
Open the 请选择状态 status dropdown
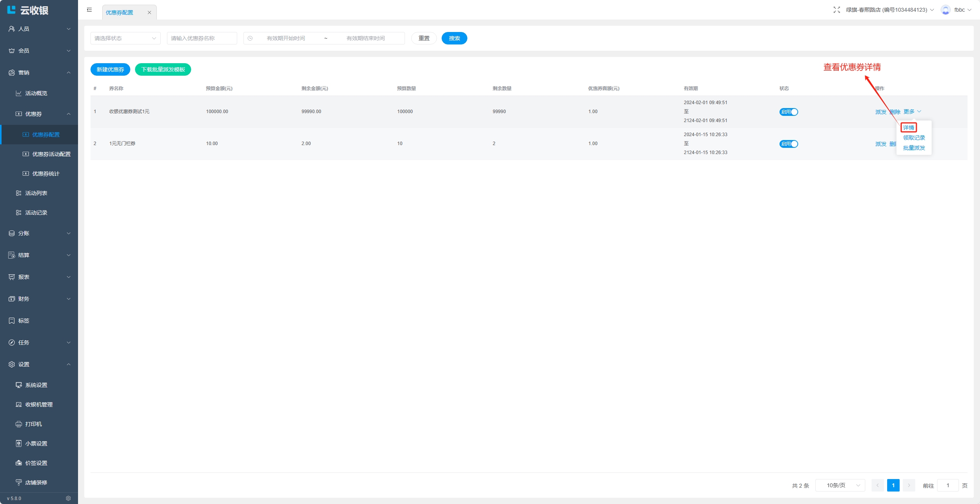click(x=125, y=38)
